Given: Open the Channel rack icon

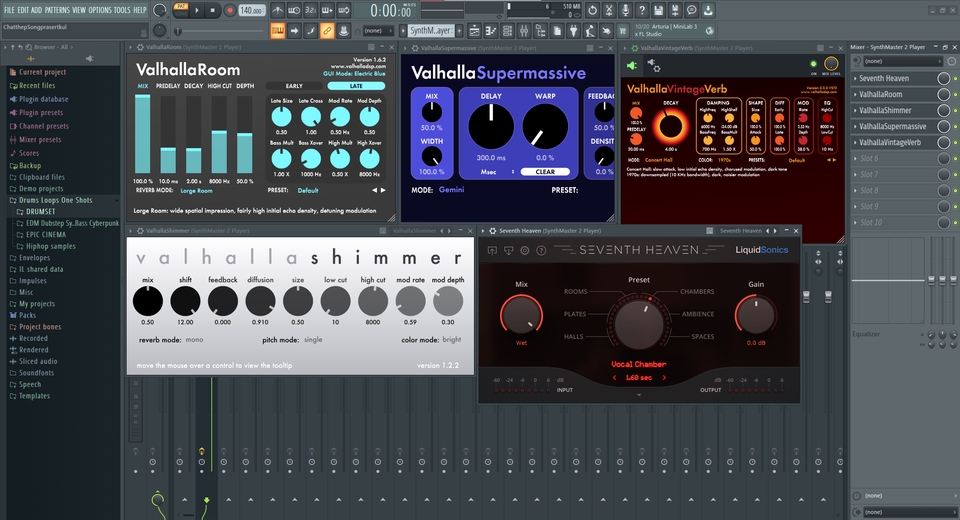Looking at the screenshot, I should (508, 31).
